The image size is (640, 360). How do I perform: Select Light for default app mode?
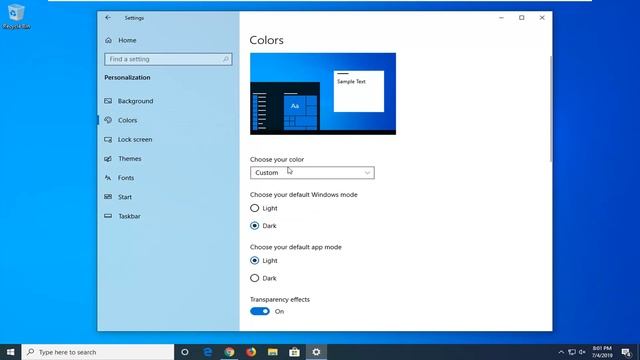[255, 260]
